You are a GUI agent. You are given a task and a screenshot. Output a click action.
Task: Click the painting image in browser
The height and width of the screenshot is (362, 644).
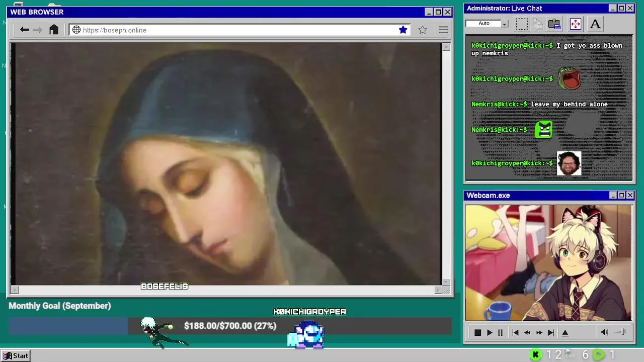[x=226, y=164]
